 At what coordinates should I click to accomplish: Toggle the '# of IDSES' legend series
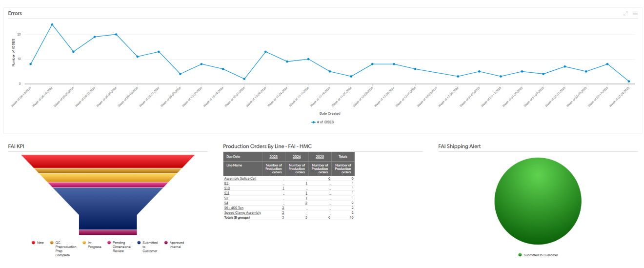click(x=323, y=122)
